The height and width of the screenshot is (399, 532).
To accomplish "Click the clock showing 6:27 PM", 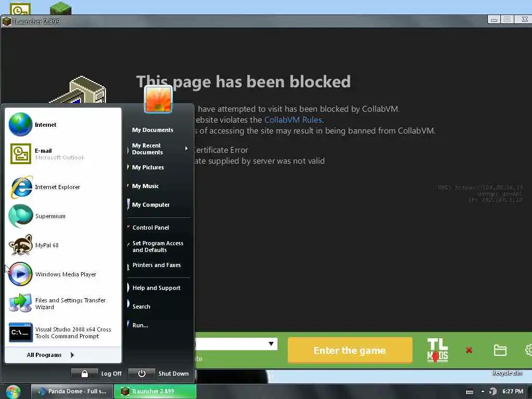I will tap(513, 391).
